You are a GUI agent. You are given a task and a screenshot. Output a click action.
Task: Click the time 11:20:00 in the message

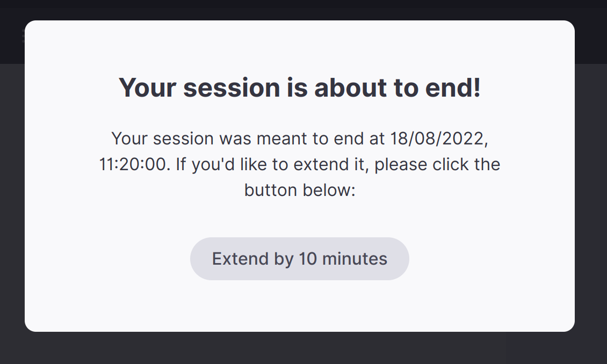tap(134, 164)
